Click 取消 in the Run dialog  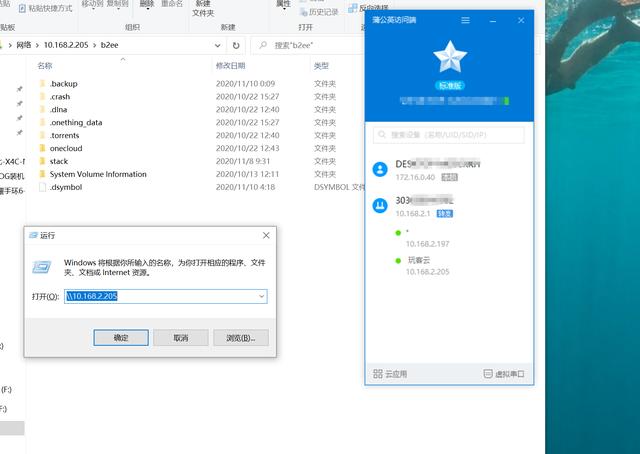tap(181, 338)
